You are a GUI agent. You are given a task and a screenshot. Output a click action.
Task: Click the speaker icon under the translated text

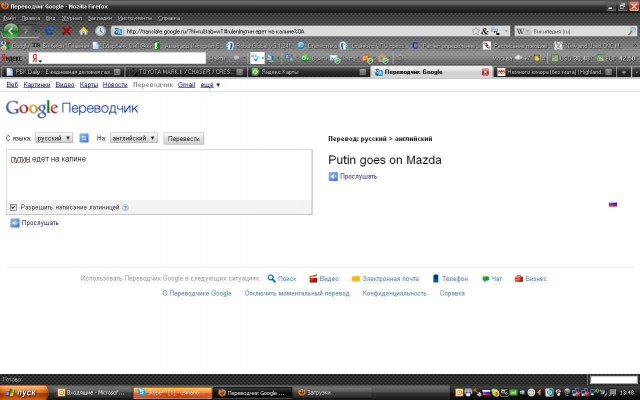coord(333,177)
